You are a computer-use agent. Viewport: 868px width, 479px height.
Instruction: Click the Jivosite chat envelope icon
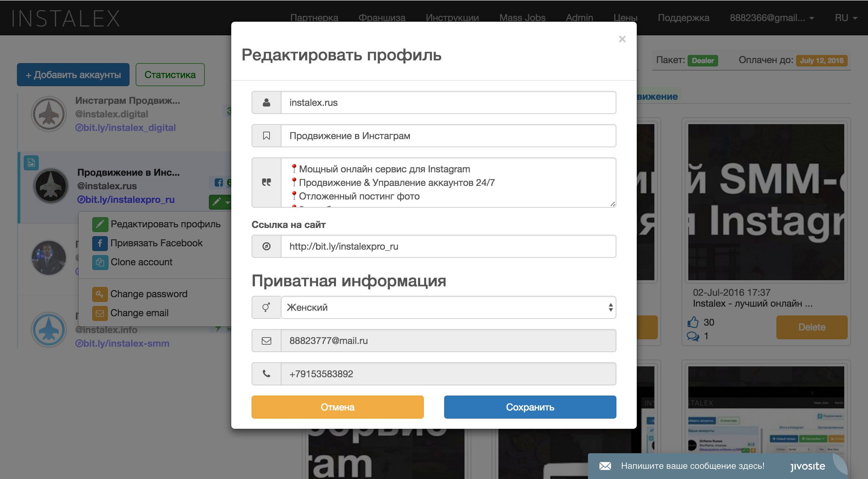tap(605, 466)
